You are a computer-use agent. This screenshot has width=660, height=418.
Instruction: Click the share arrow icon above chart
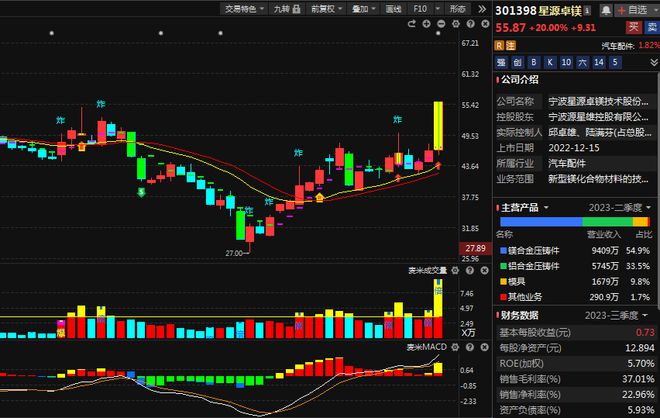[x=412, y=24]
